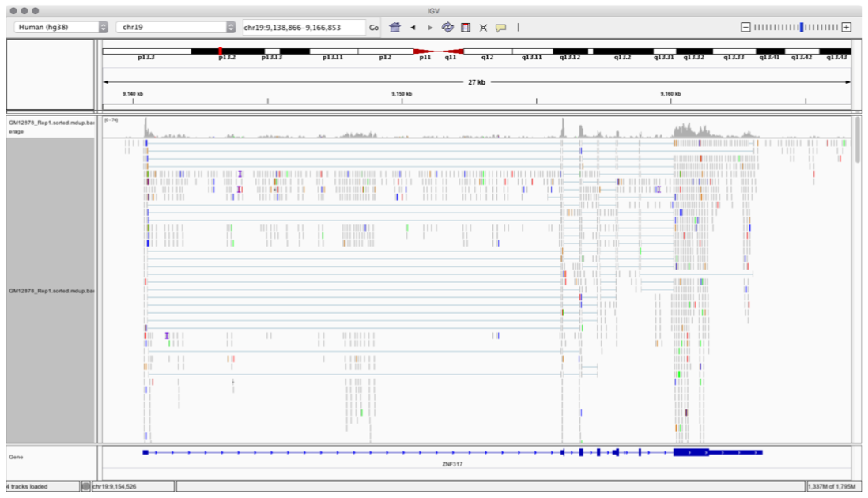This screenshot has width=868, height=498.
Task: Click the q13.43 band on the ideogram
Action: click(x=835, y=51)
